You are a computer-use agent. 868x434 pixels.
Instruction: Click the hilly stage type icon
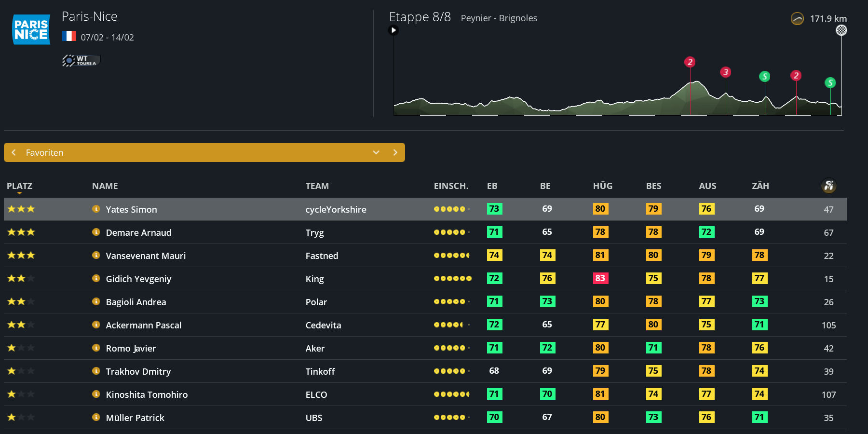(797, 19)
